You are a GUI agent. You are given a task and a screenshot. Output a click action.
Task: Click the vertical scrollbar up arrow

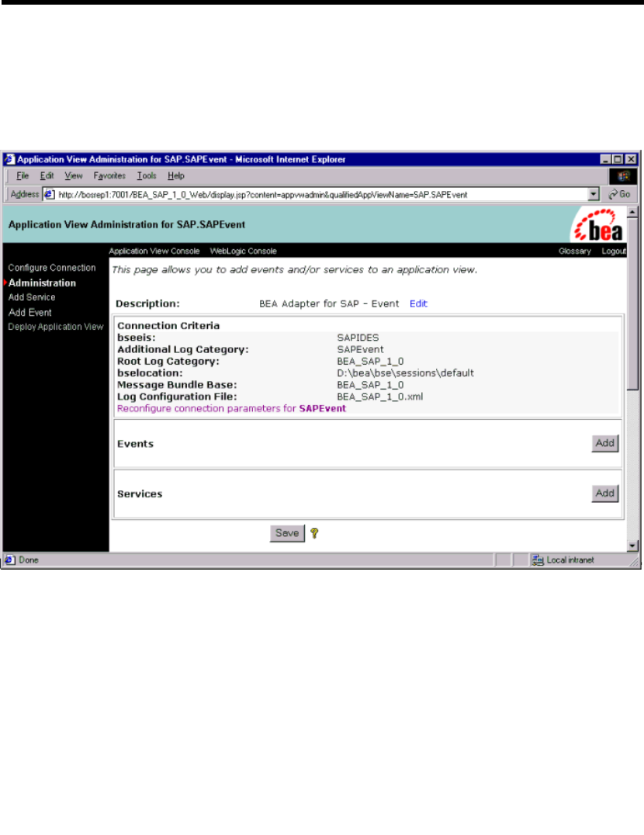pos(632,212)
